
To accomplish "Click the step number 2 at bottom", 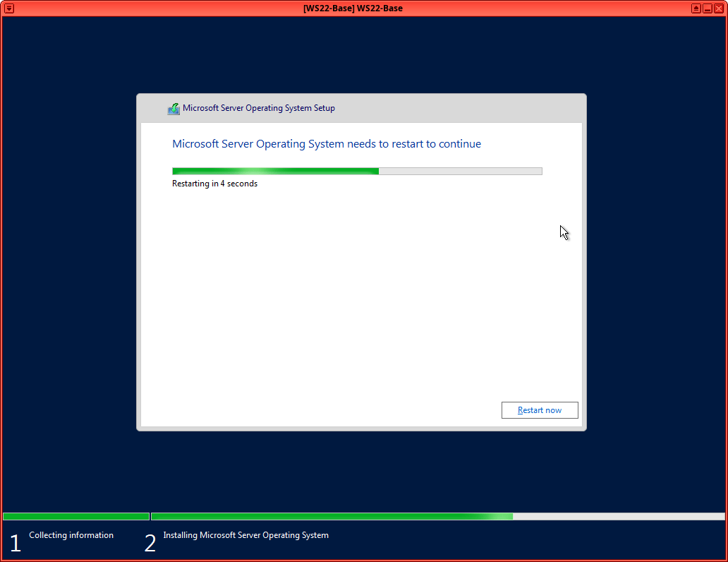I will (150, 543).
